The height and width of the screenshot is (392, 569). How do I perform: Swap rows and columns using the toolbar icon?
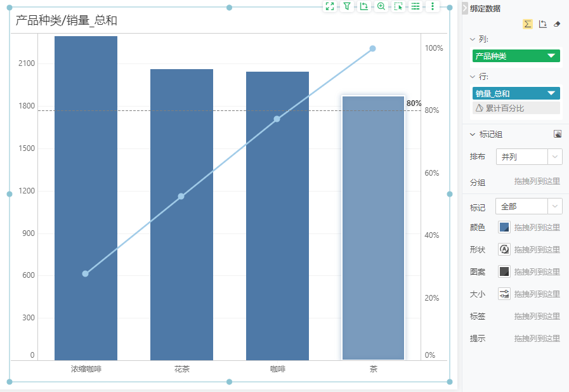(x=365, y=7)
